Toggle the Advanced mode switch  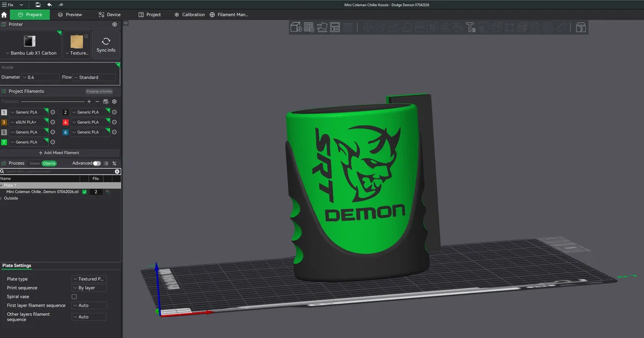point(97,163)
